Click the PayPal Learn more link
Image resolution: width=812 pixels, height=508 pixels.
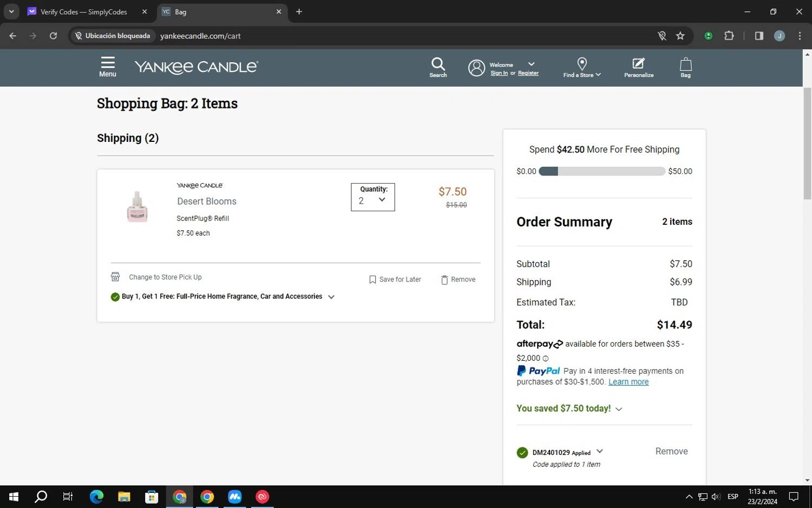pos(628,382)
